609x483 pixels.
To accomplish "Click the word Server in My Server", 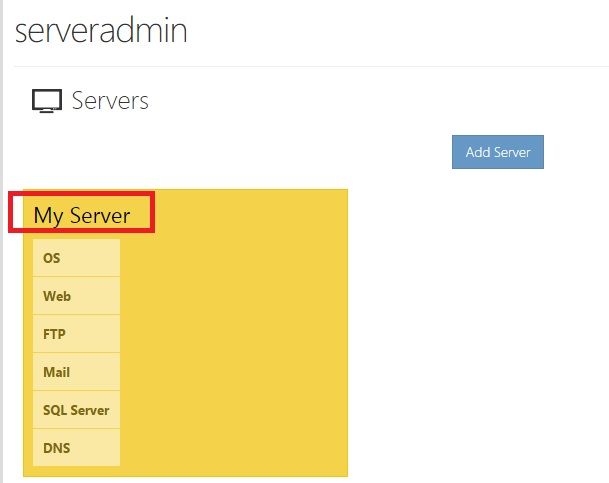I will pos(100,214).
